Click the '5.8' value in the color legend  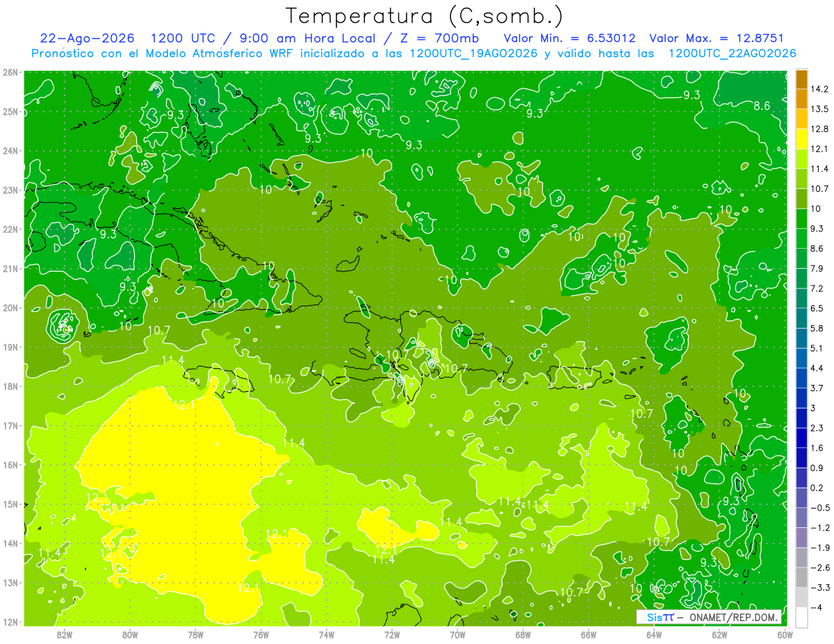[817, 329]
